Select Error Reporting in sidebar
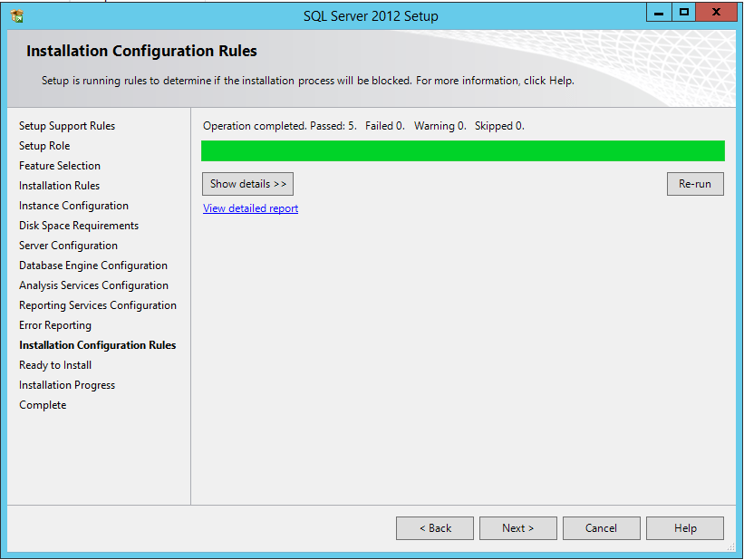744x560 pixels. pyautogui.click(x=55, y=325)
